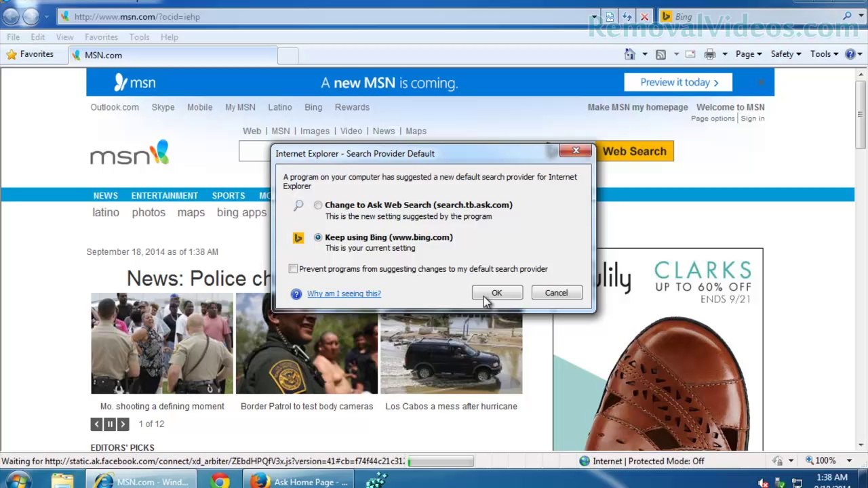
Task: Pause the news slideshow
Action: click(110, 424)
